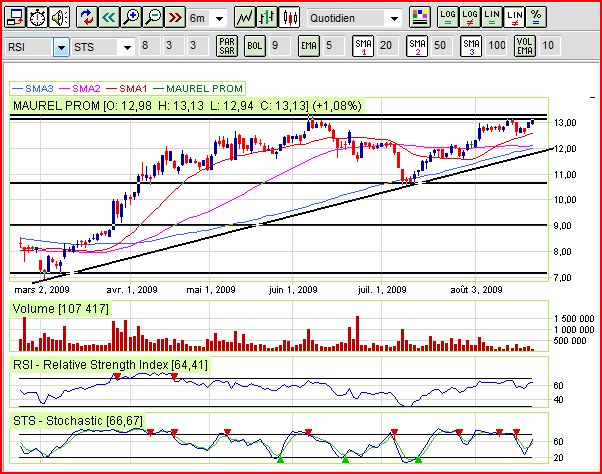This screenshot has width=602, height=474.
Task: Click the SMA1 legend entry
Action: click(127, 89)
